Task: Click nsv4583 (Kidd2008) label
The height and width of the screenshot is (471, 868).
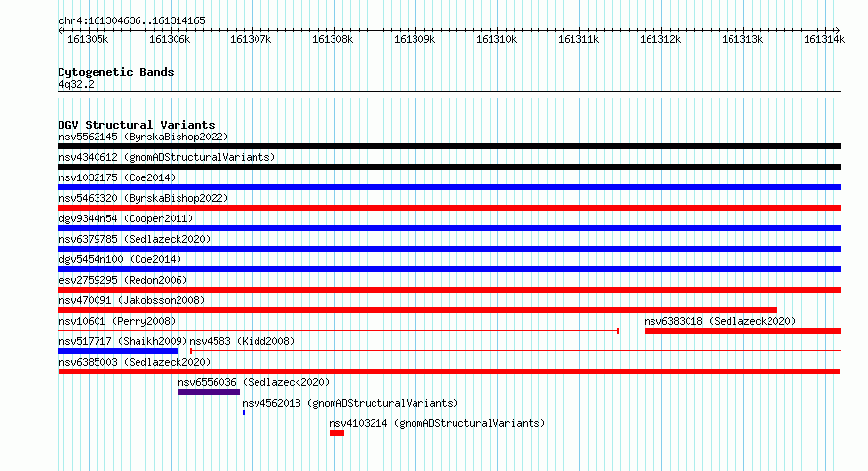Action: pyautogui.click(x=242, y=341)
